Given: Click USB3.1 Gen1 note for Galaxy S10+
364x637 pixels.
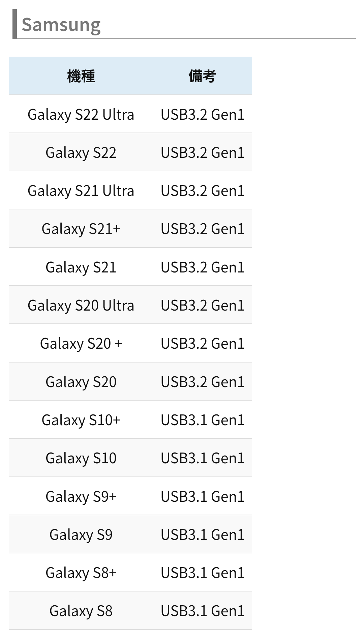Looking at the screenshot, I should [x=202, y=420].
